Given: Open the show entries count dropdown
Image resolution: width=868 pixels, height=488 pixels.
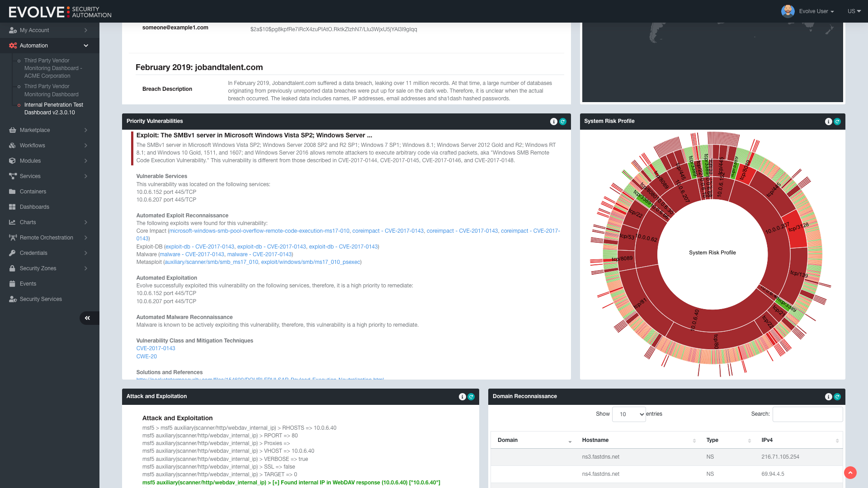Looking at the screenshot, I should pos(628,414).
